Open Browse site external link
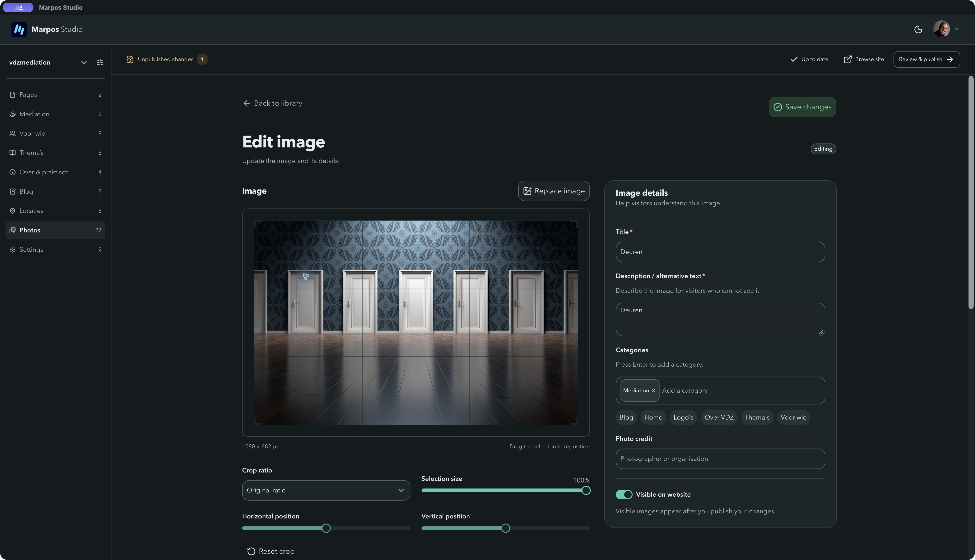 864,59
